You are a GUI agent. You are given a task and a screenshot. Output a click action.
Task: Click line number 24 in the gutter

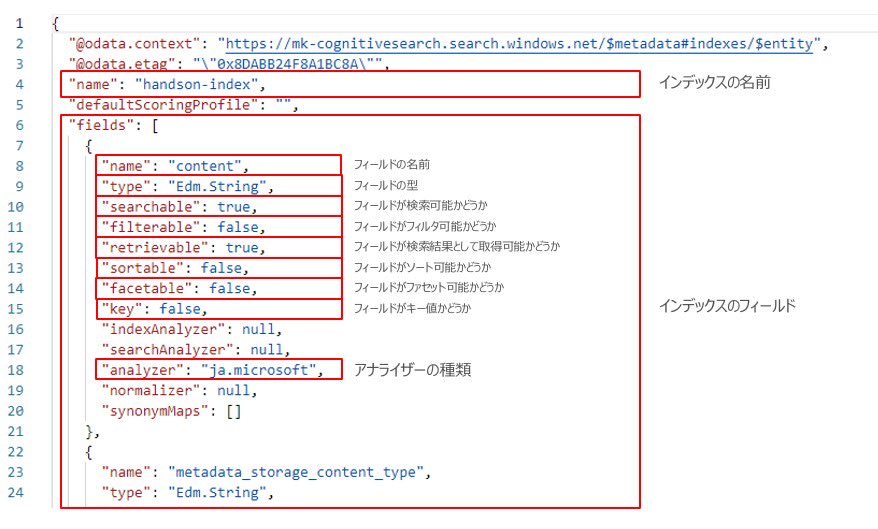tap(16, 493)
